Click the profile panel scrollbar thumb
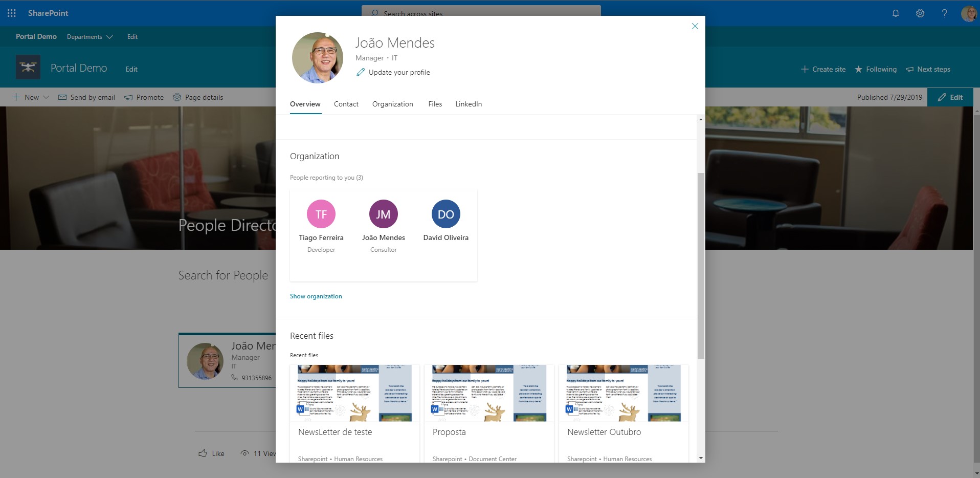Image resolution: width=980 pixels, height=478 pixels. pos(701,266)
